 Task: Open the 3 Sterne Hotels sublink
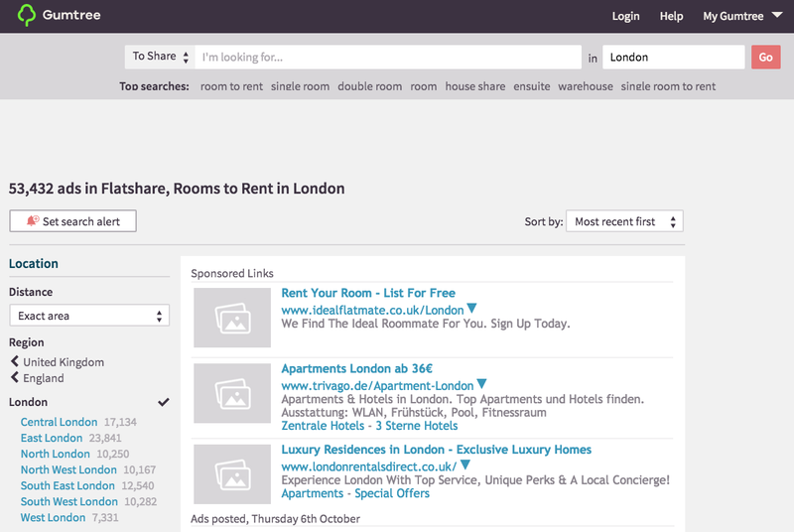[416, 426]
